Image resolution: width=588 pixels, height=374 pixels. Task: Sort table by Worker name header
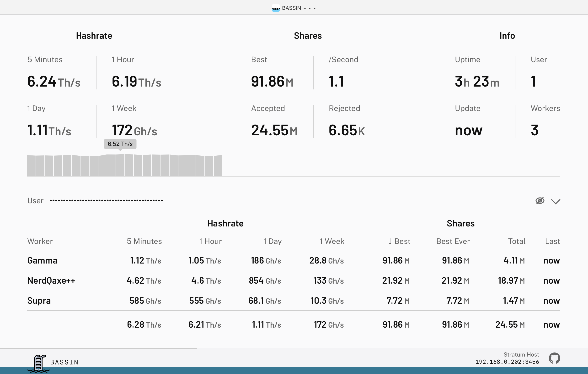(40, 241)
